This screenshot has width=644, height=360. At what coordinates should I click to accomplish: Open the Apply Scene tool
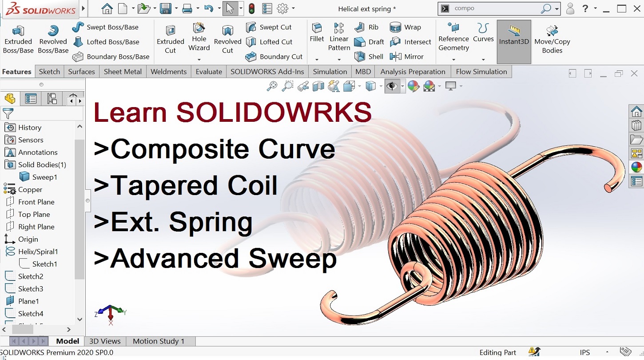[x=429, y=86]
